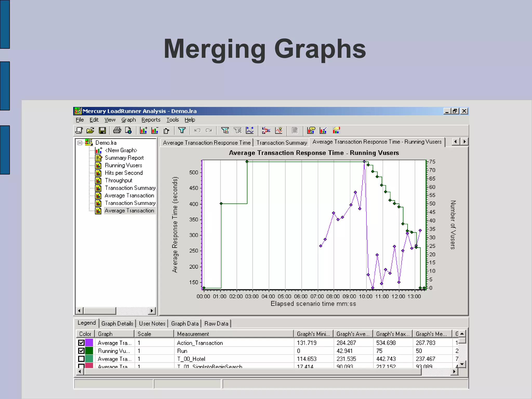Click the View Raw Data grid icon
The width and height of the screenshot is (532, 399).
click(295, 130)
